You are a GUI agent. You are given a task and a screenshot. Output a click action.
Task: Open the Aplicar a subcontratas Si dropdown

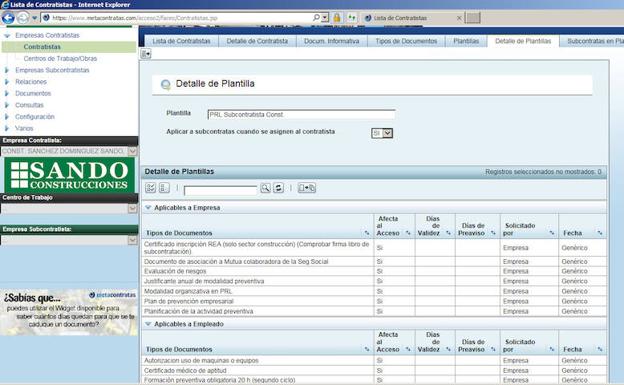point(387,133)
